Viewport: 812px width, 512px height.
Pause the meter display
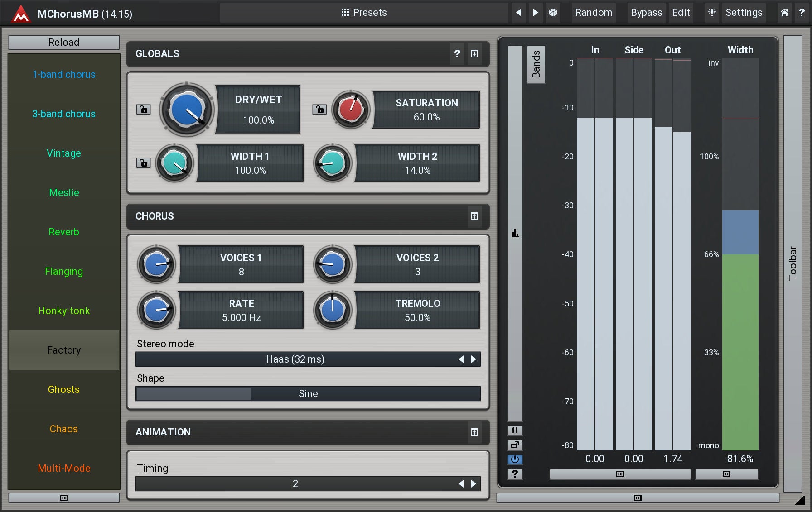pyautogui.click(x=515, y=431)
